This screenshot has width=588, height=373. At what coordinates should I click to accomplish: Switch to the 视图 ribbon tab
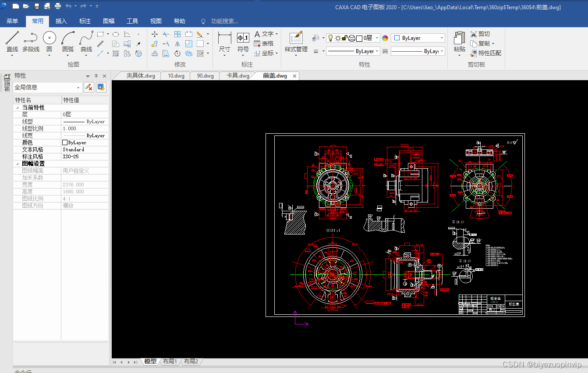coord(156,21)
